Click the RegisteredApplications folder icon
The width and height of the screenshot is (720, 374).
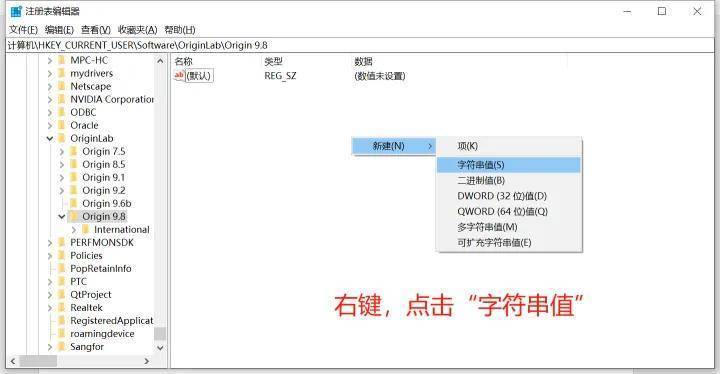[x=62, y=321]
